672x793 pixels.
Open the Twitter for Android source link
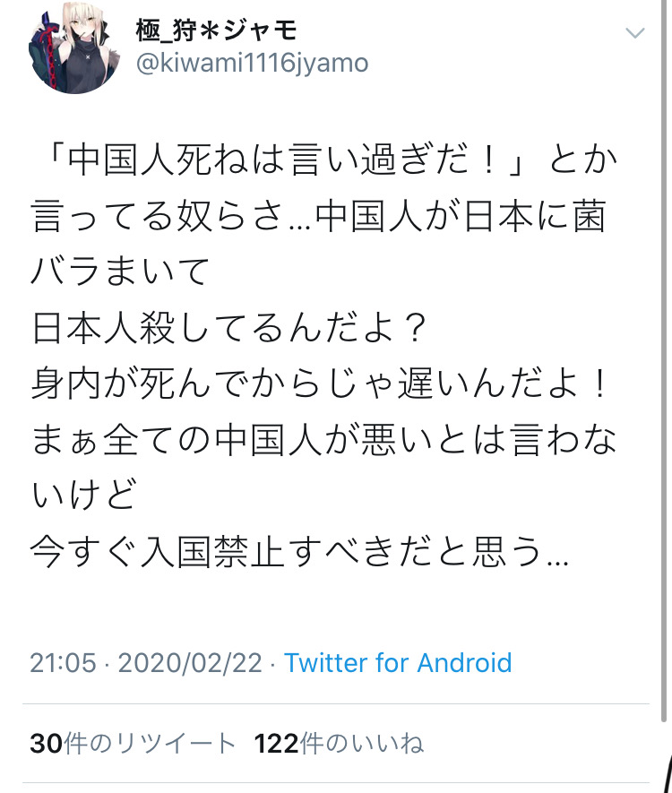pos(398,662)
